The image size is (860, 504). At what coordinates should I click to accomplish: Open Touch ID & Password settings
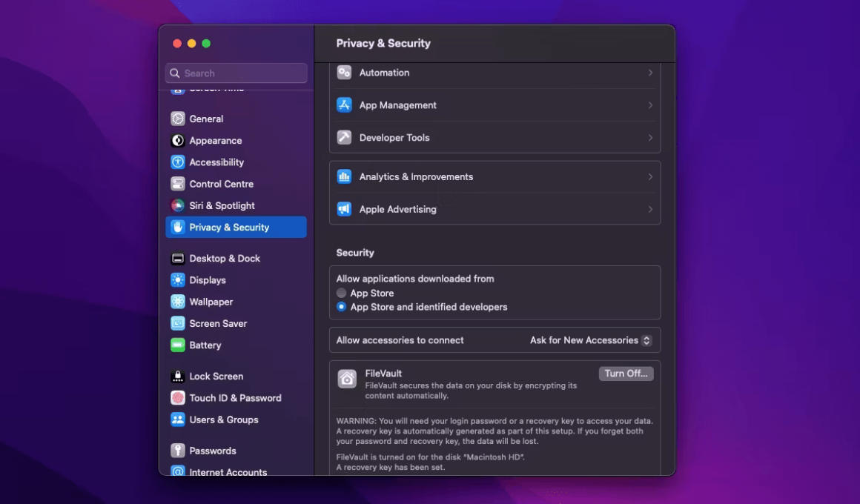(236, 397)
